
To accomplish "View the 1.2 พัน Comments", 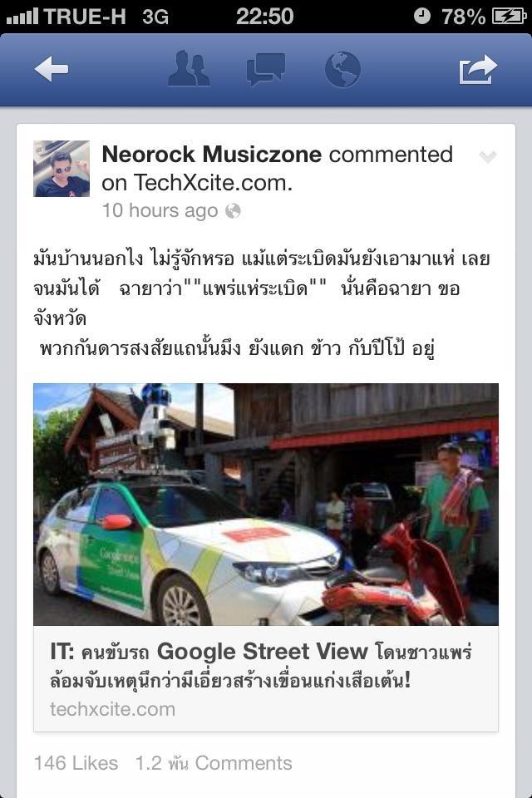I will click(214, 763).
